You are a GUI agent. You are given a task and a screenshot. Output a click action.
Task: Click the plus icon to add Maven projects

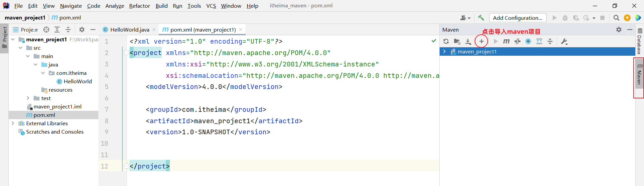[x=481, y=41]
